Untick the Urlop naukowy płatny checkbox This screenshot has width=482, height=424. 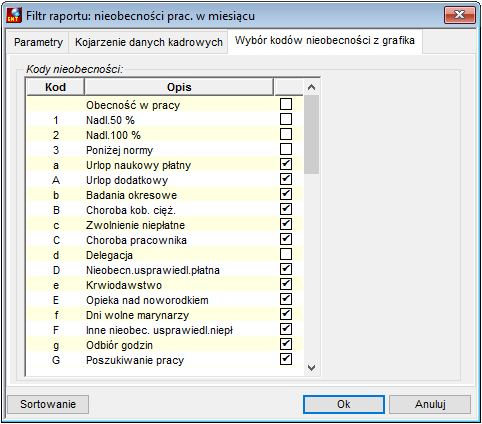click(286, 164)
